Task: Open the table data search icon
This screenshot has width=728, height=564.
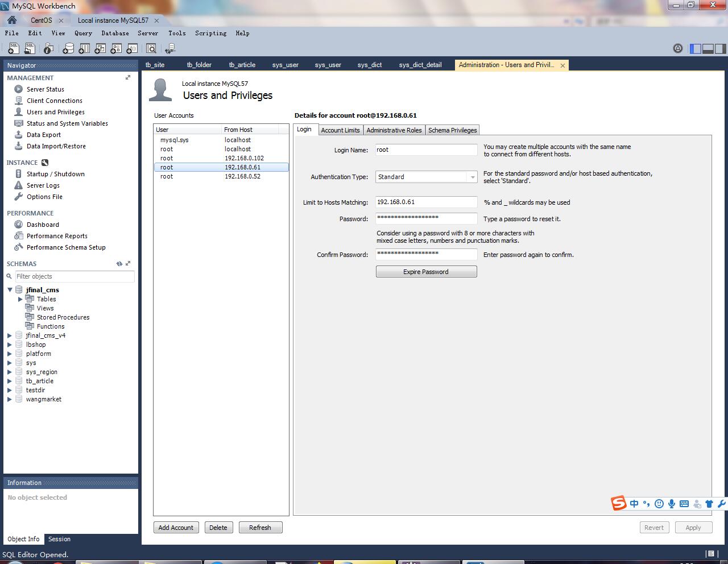Action: pyautogui.click(x=151, y=49)
